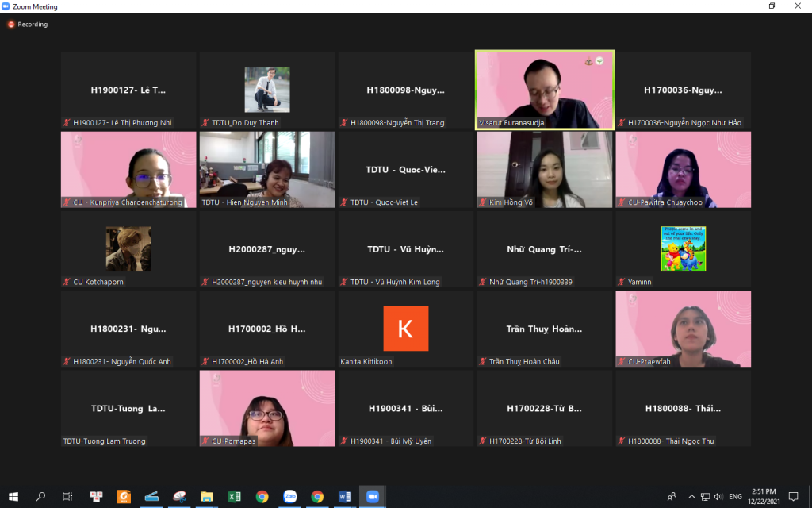Open the Task View button
The width and height of the screenshot is (812, 508).
point(68,497)
